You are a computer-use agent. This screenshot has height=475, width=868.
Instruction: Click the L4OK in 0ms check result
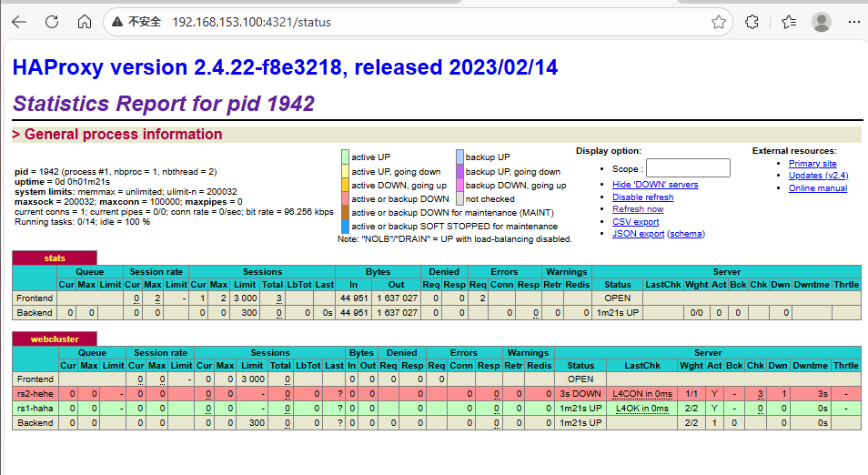[x=642, y=408]
